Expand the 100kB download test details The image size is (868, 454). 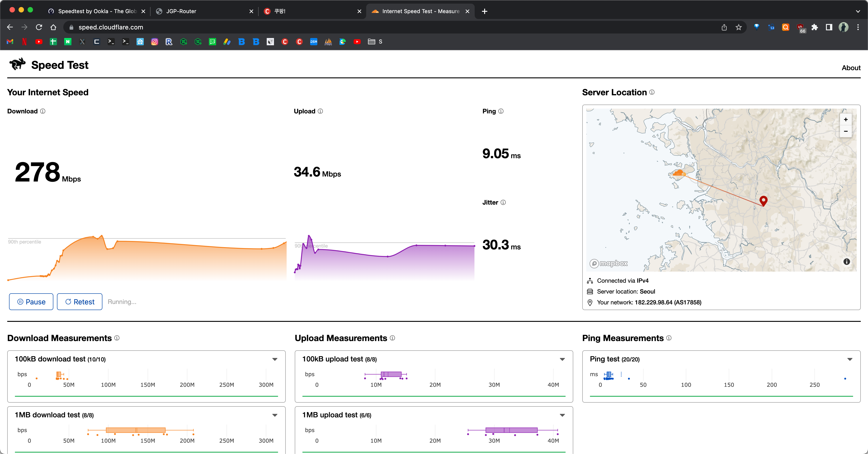pos(275,359)
